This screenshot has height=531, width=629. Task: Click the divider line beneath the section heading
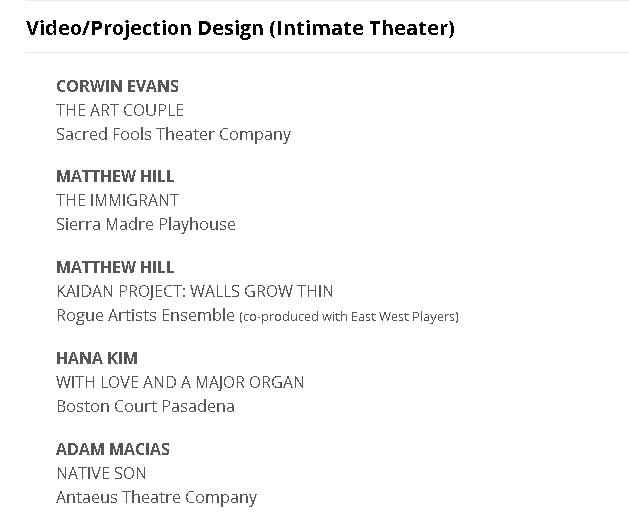tap(327, 52)
